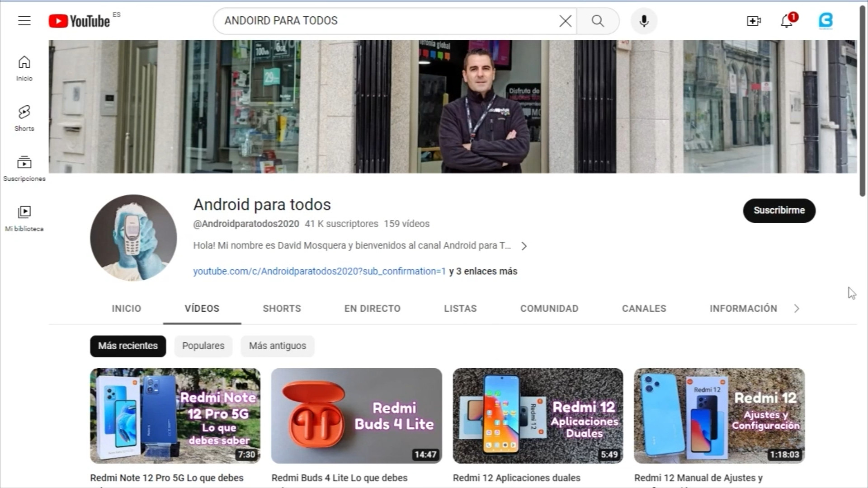
Task: Open the 'Redmi Note 12 Pro 5G Lo que debes' title
Action: (167, 478)
